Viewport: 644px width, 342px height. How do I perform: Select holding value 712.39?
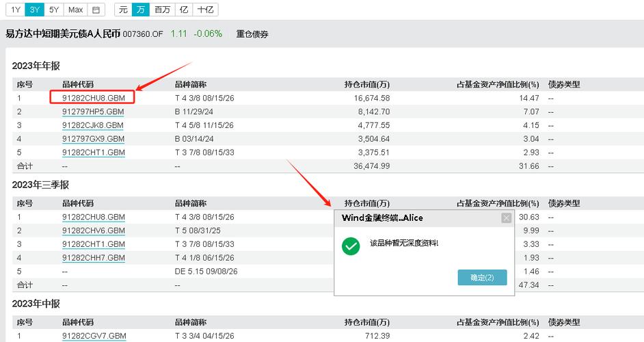pyautogui.click(x=377, y=335)
